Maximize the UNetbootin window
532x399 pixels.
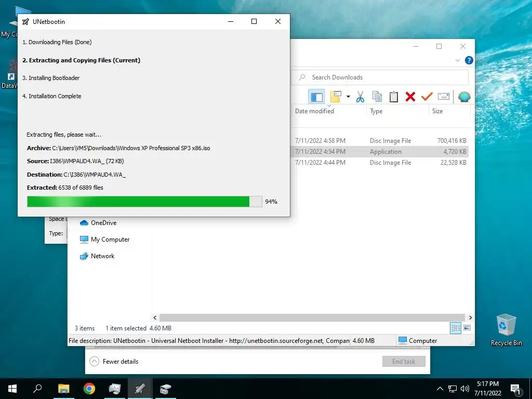(254, 21)
